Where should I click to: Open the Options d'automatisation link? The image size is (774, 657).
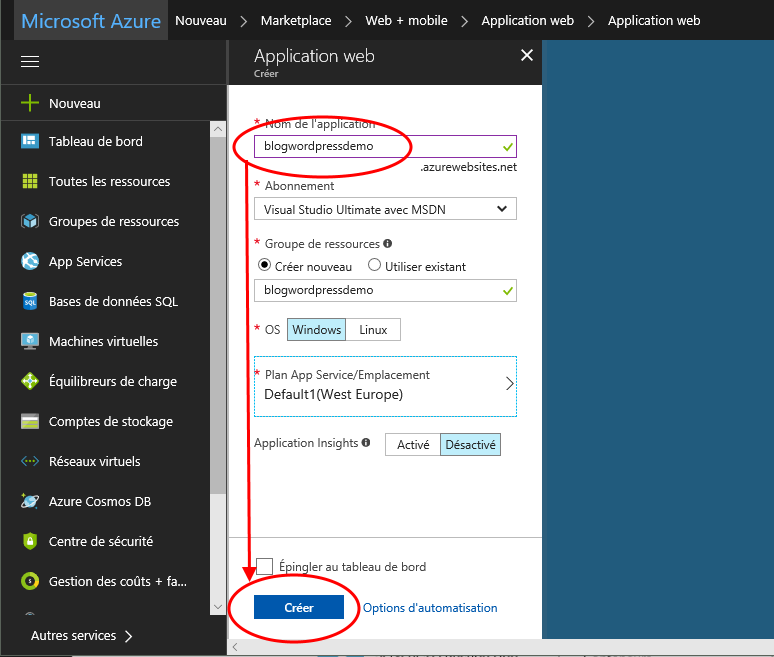click(430, 608)
